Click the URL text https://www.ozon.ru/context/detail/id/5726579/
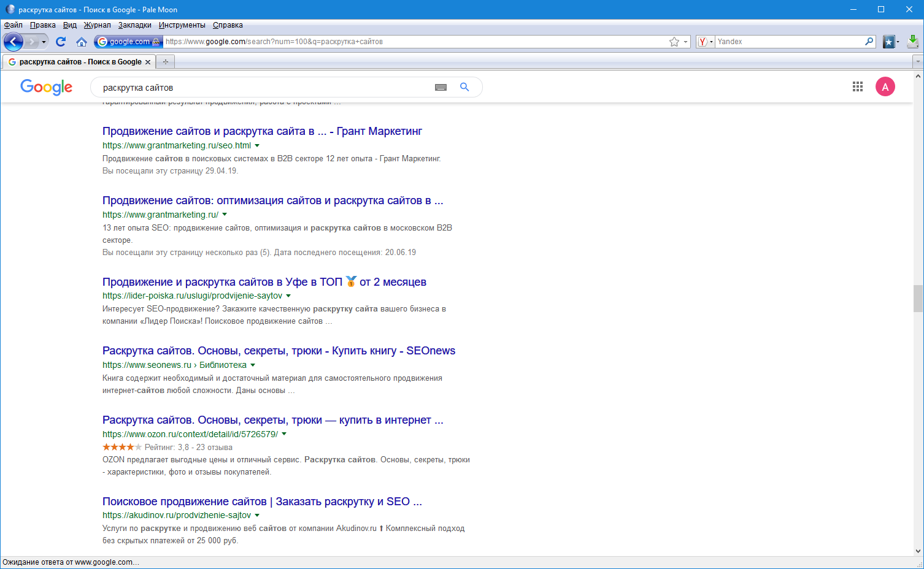The image size is (924, 569). click(x=190, y=434)
